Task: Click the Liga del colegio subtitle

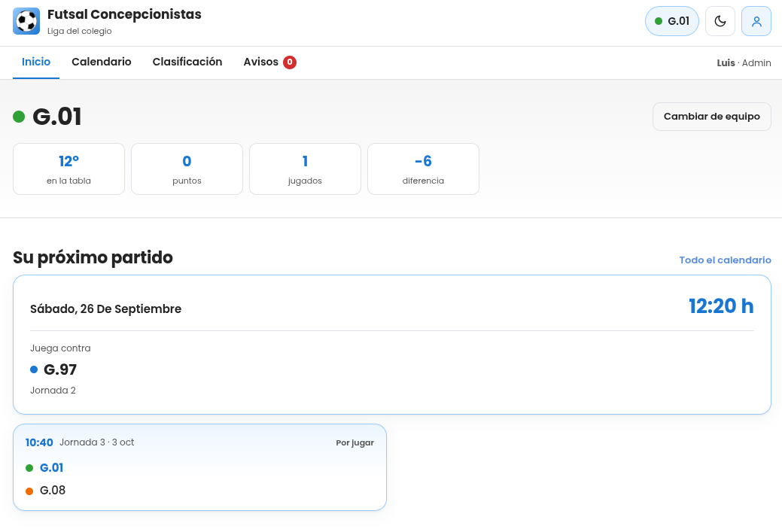Action: pos(80,31)
